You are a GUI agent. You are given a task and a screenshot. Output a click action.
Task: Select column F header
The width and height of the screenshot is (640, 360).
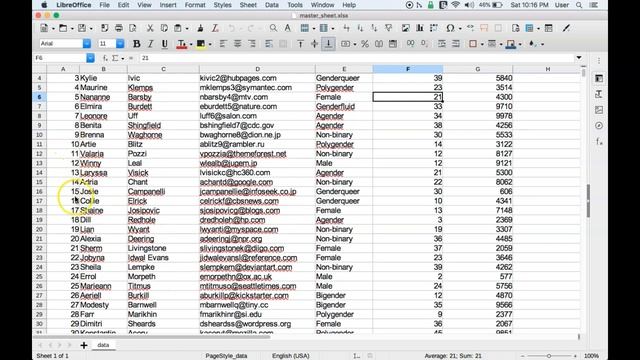click(408, 69)
